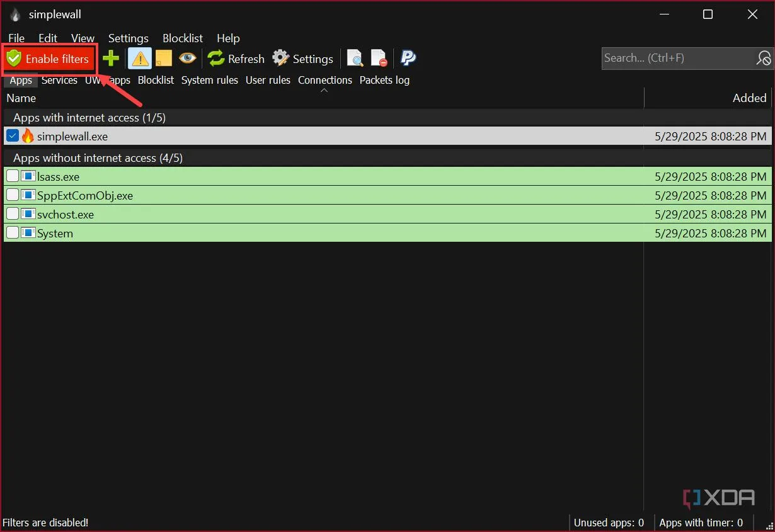The height and width of the screenshot is (532, 775).
Task: Open the Help menu
Action: point(228,38)
